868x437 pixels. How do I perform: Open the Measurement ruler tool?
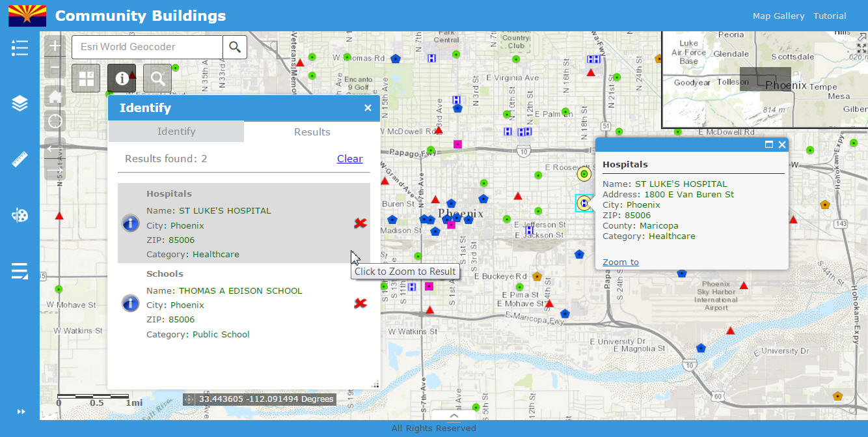click(x=20, y=160)
